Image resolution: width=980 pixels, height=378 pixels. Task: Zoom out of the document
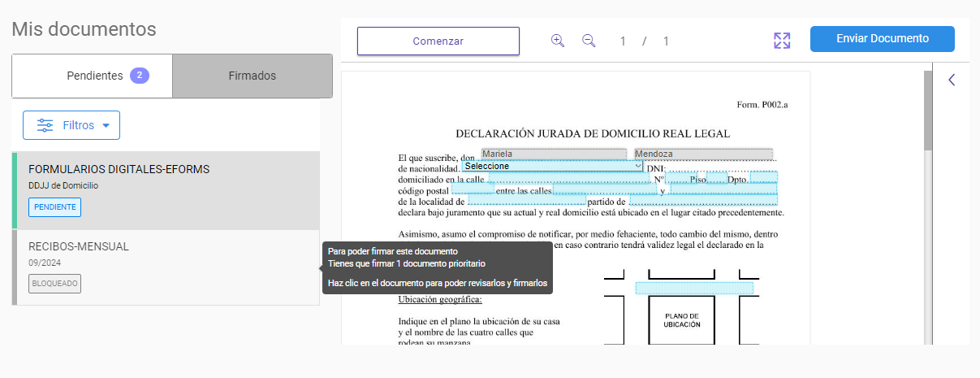(x=589, y=41)
